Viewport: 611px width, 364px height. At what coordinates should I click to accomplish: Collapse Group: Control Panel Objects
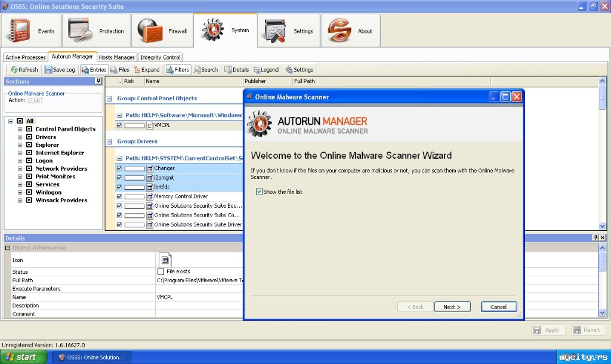(110, 98)
